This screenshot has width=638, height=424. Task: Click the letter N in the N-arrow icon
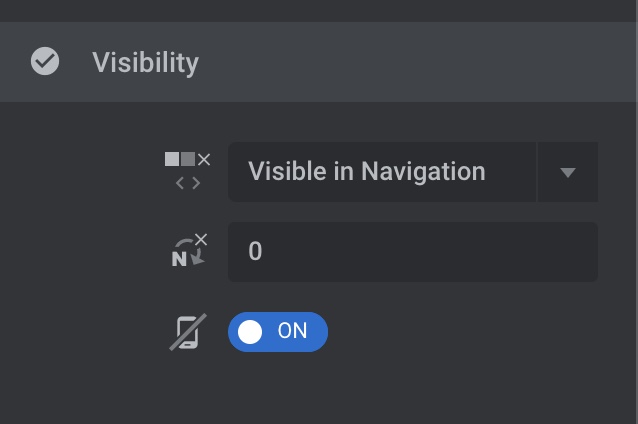click(x=179, y=258)
